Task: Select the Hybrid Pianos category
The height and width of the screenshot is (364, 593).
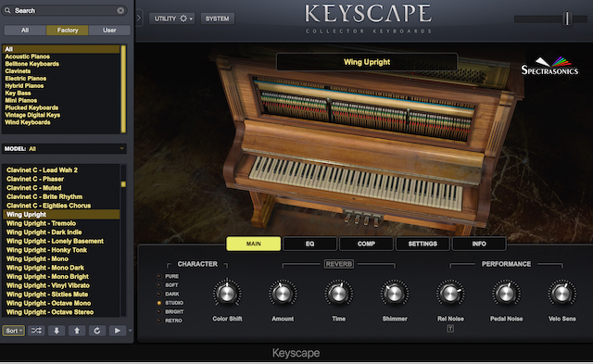Action: click(x=24, y=86)
